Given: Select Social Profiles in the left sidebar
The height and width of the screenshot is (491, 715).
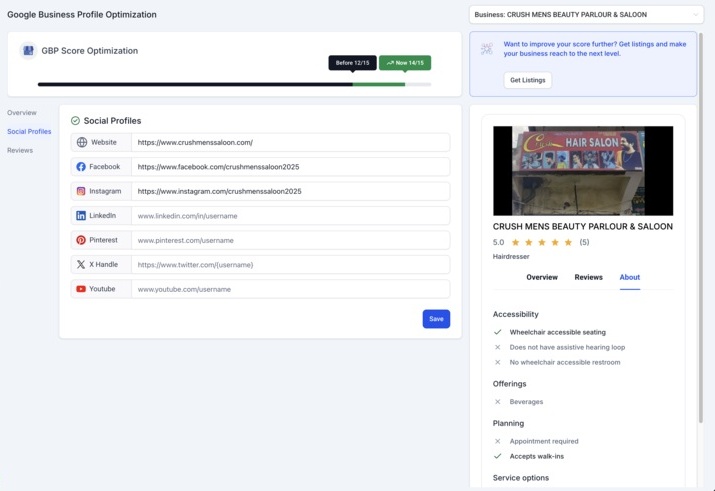Looking at the screenshot, I should click(29, 131).
